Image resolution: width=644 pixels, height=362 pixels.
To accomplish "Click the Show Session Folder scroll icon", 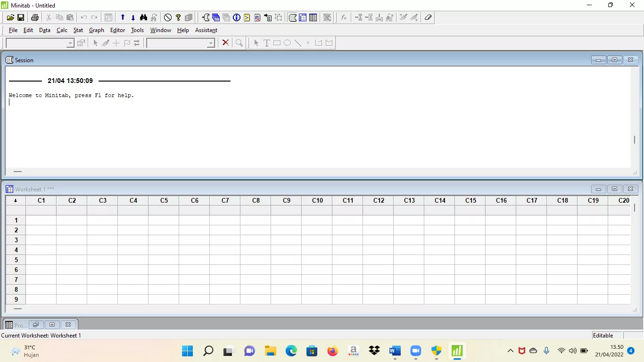I will click(206, 17).
